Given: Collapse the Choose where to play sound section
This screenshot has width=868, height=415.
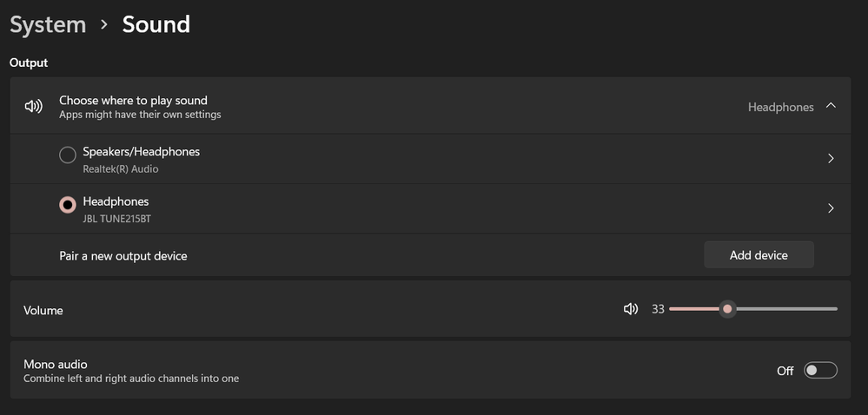Looking at the screenshot, I should (x=831, y=106).
